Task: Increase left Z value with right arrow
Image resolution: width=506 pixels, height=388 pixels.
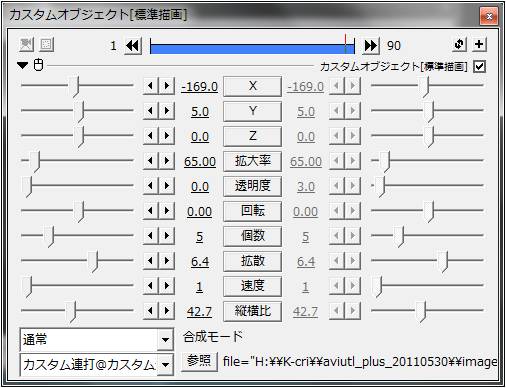Action: (x=166, y=136)
